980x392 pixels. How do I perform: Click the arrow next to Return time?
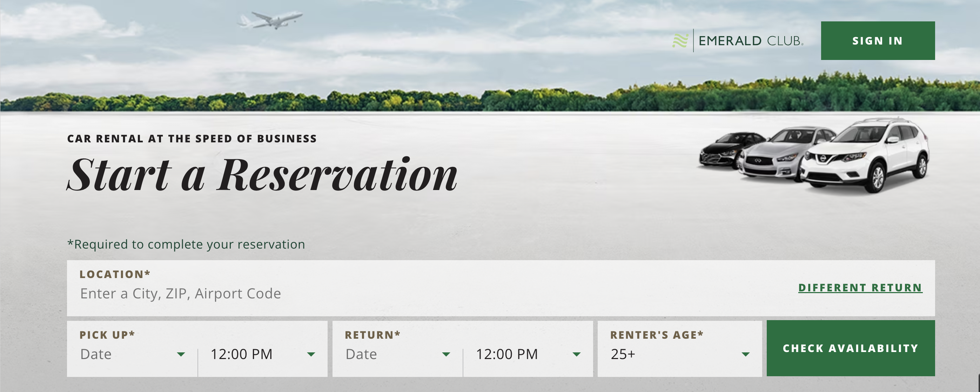pyautogui.click(x=576, y=354)
